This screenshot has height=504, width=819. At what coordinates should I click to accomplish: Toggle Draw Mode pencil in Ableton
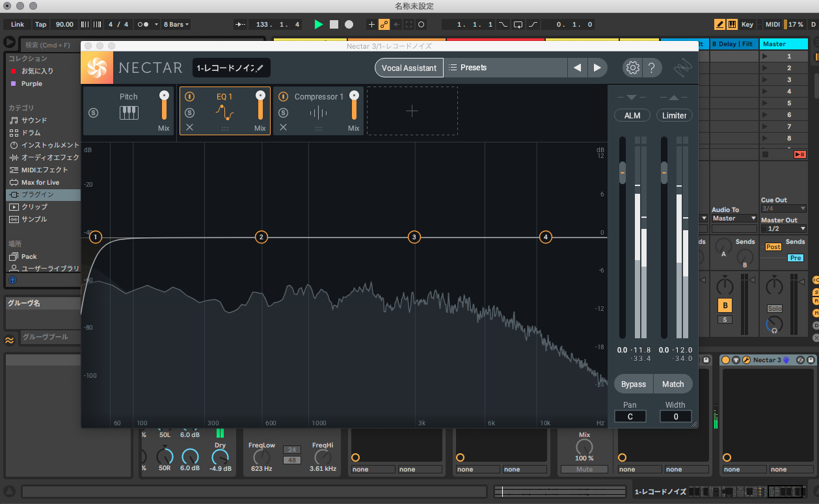coord(720,24)
